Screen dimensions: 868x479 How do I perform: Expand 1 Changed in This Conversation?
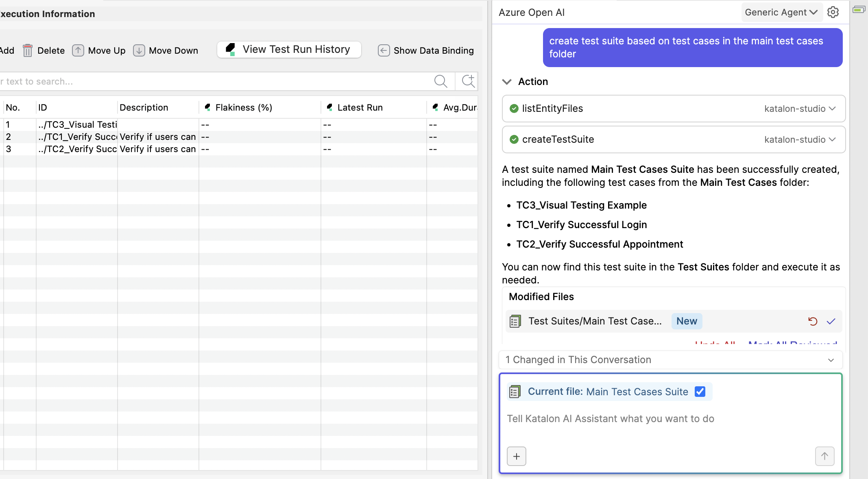831,360
